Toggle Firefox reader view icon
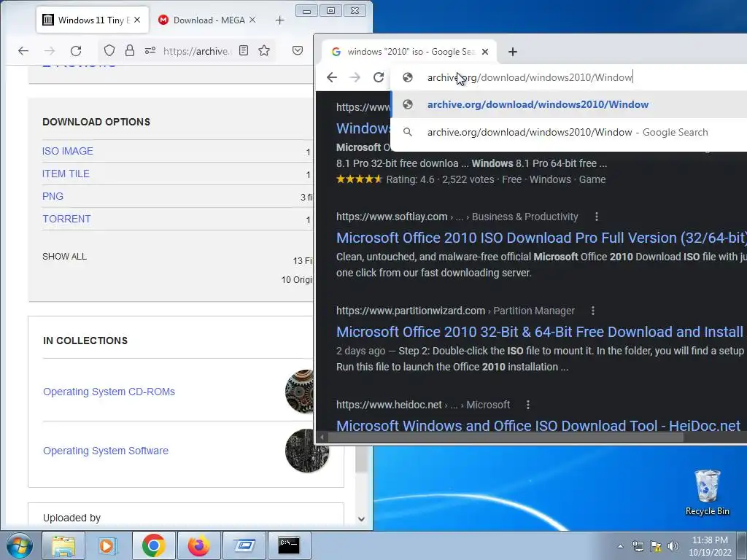 244,50
